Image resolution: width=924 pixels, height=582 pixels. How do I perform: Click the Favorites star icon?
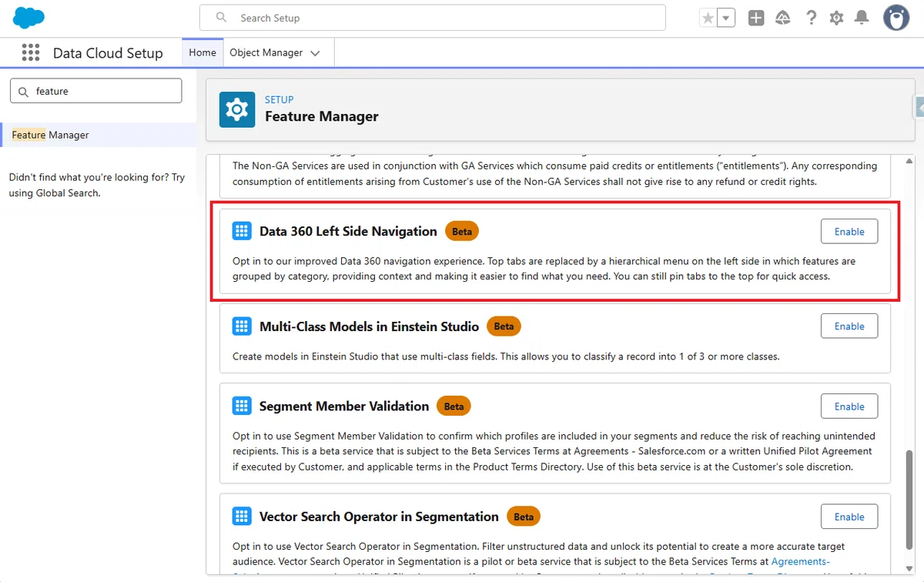pos(708,18)
